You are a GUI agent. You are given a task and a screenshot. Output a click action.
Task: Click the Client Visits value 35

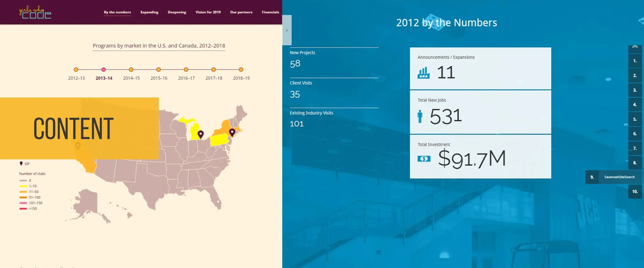click(x=295, y=94)
